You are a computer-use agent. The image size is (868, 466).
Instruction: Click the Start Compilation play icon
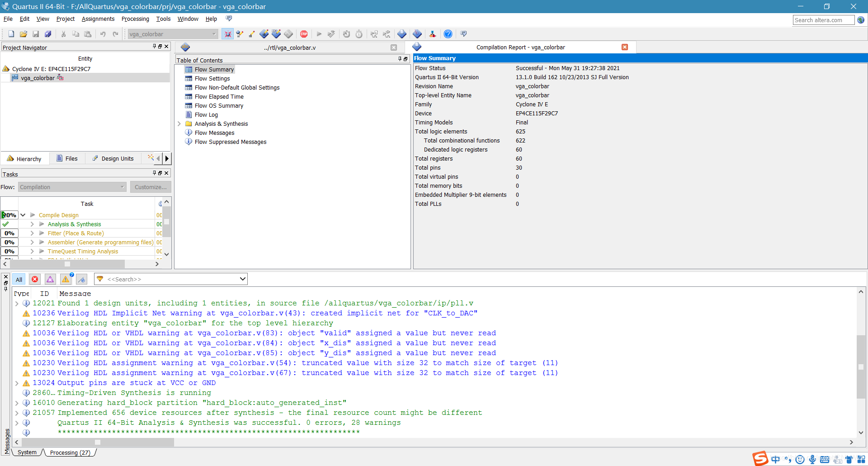pos(319,34)
